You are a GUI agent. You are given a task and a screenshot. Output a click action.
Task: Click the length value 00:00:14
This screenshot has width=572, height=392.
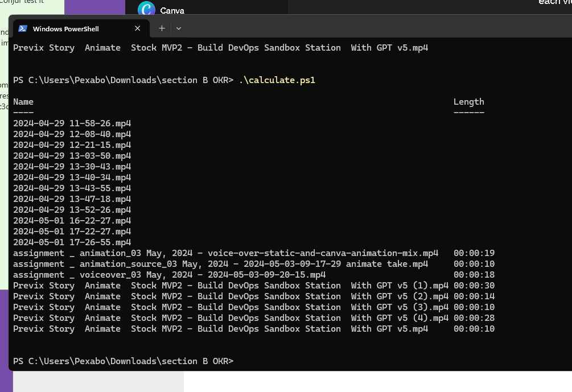(x=474, y=296)
